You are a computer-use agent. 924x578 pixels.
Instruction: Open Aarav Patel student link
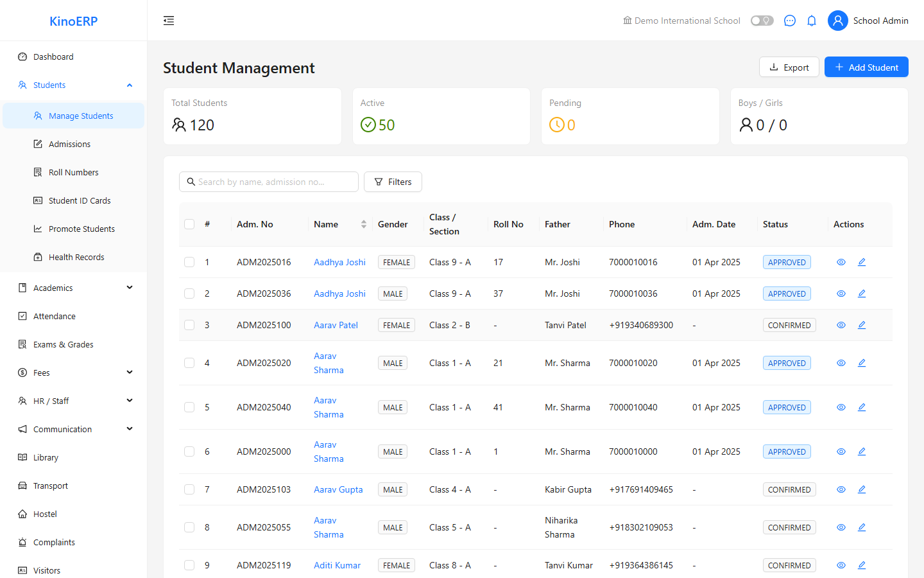tap(336, 325)
